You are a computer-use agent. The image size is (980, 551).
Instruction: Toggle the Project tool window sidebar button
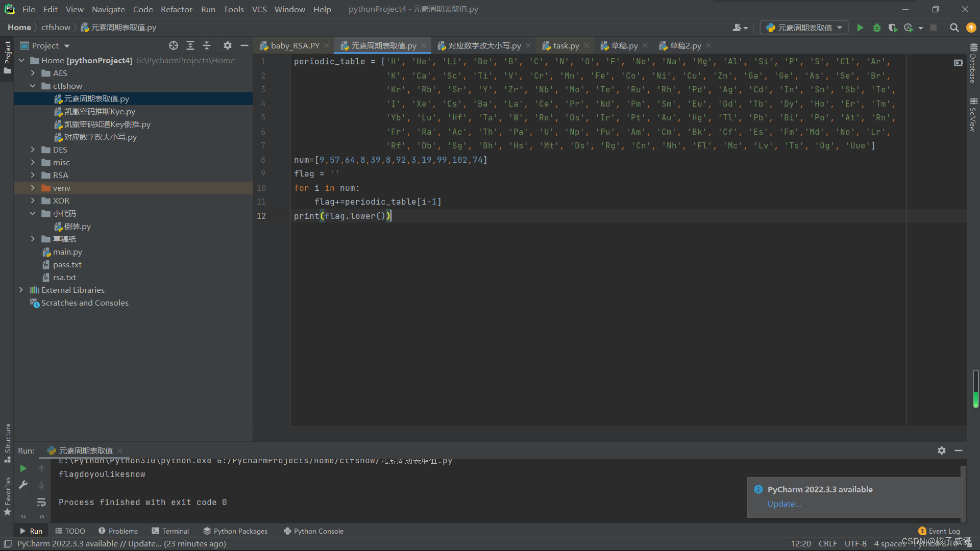[x=7, y=56]
